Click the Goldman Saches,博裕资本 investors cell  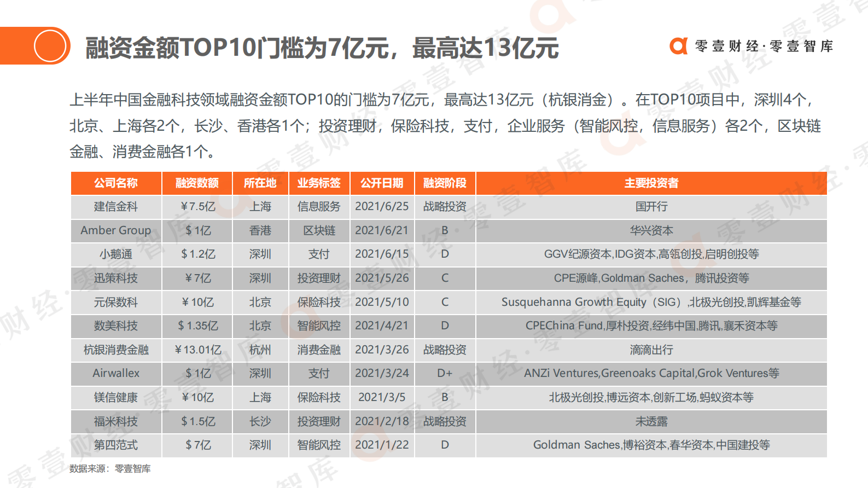point(651,445)
